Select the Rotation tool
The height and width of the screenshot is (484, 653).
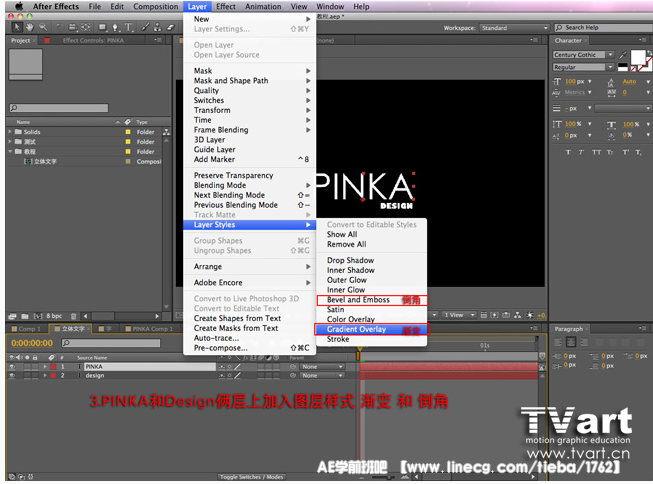pyautogui.click(x=59, y=27)
